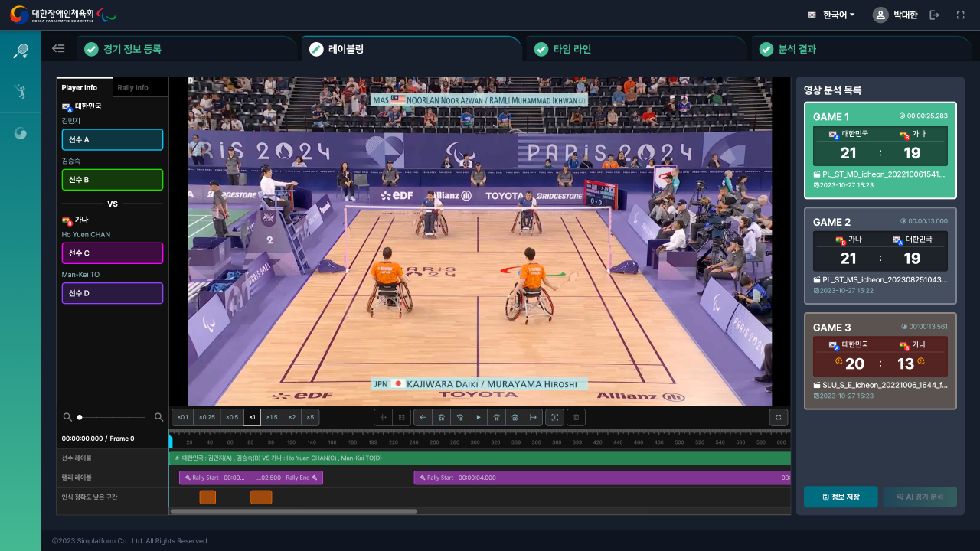
Task: Set playback speed to ×2
Action: pos(292,417)
